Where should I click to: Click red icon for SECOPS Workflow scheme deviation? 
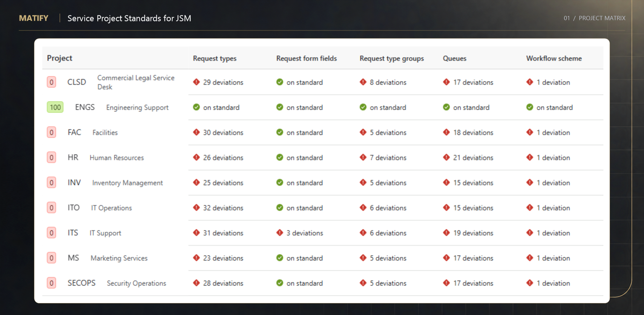530,283
